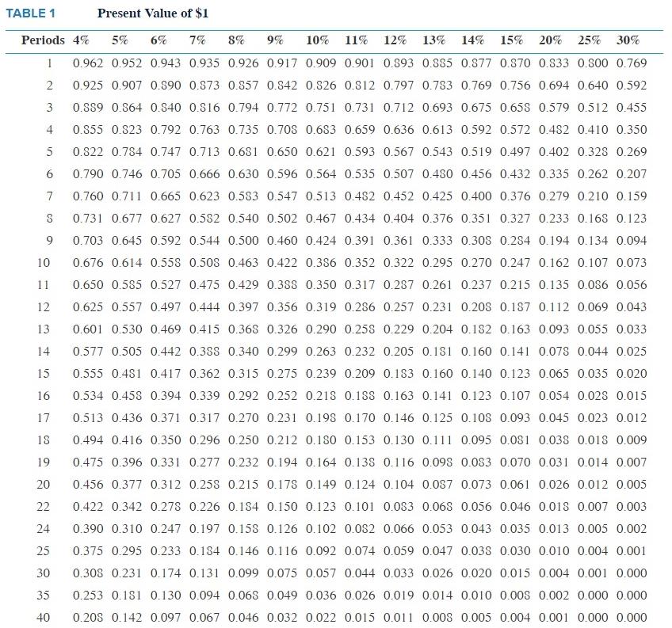
Task: Select the 11% column header
Action: [356, 40]
